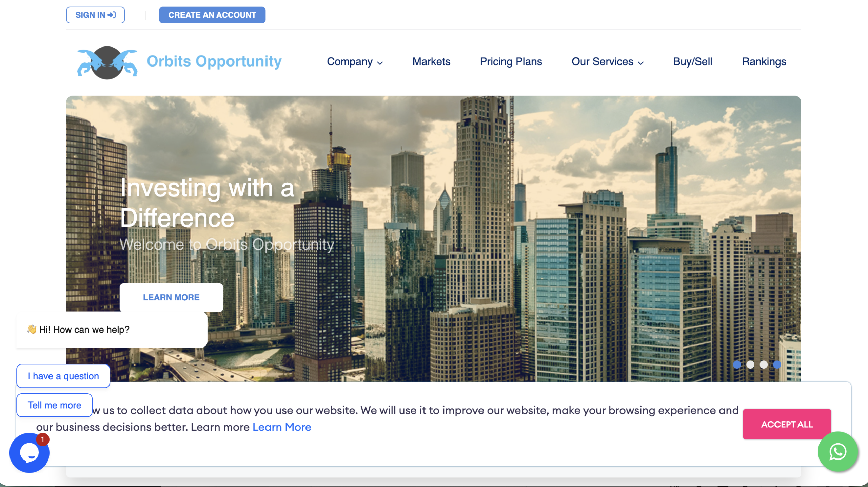This screenshot has height=487, width=868.
Task: Choose the 'I have a question' chat reply
Action: 63,376
